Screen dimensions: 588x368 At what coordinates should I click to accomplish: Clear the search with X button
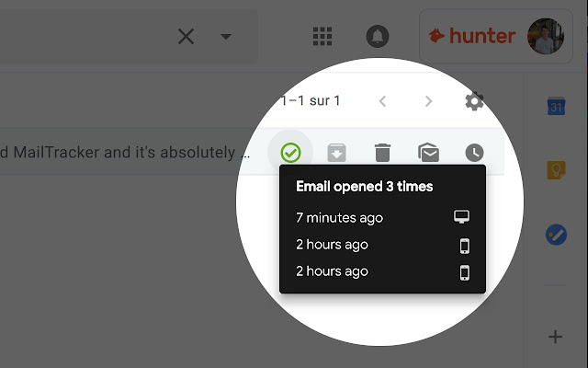[186, 37]
